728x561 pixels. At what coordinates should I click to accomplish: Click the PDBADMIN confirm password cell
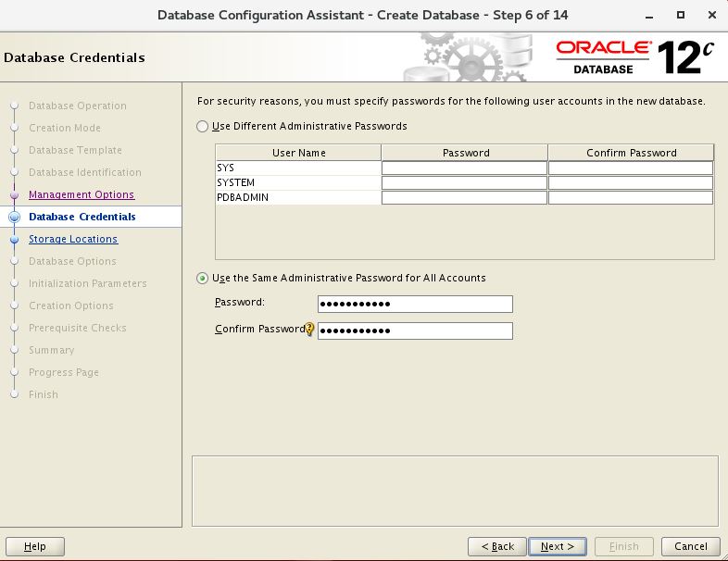[x=631, y=197]
